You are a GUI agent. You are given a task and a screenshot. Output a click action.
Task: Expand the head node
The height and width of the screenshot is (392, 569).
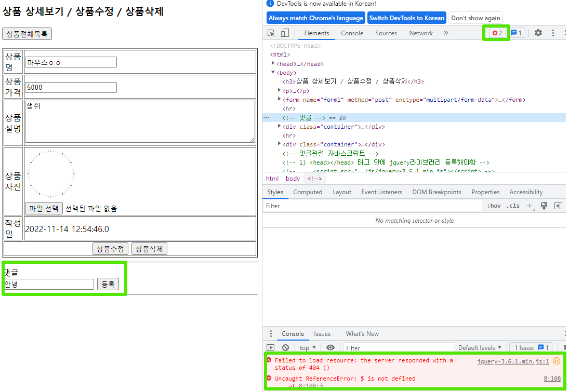(273, 63)
